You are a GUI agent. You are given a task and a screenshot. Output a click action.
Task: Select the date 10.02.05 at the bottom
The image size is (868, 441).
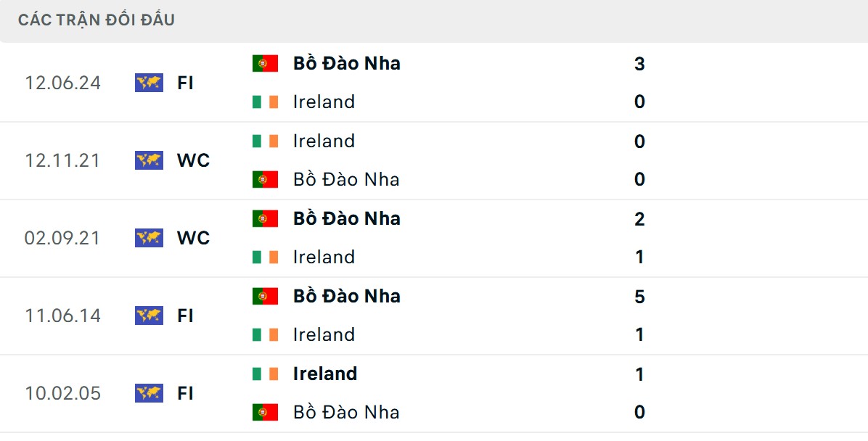(63, 393)
